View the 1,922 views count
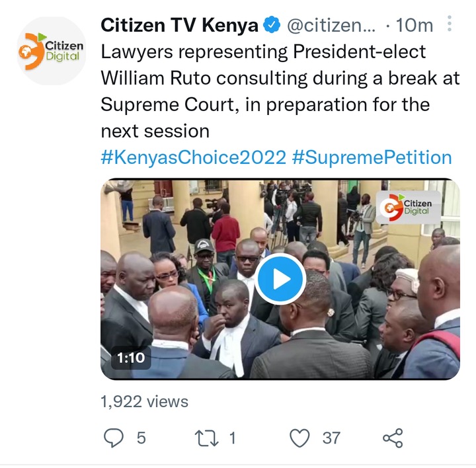The width and height of the screenshot is (476, 468). point(145,402)
